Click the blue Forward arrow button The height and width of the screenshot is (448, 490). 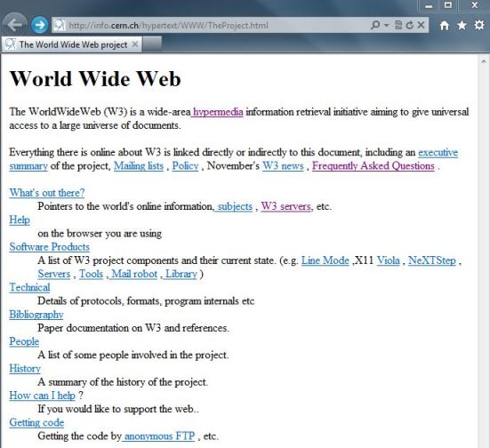tap(39, 25)
